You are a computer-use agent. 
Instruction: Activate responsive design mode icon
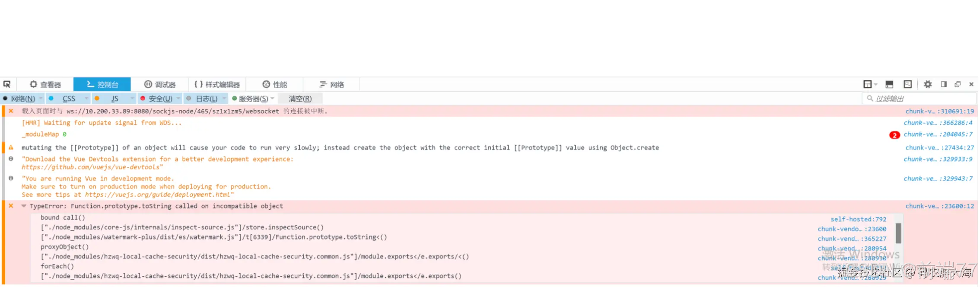pyautogui.click(x=907, y=84)
